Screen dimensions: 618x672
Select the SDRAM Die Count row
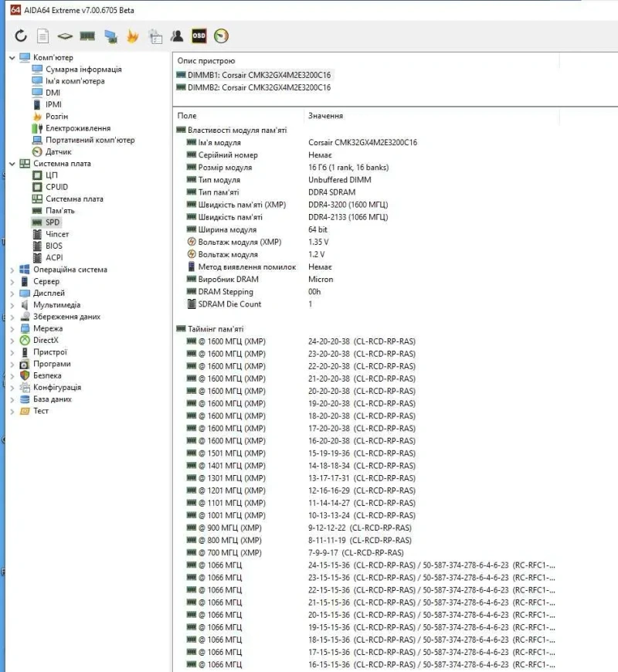(x=250, y=304)
